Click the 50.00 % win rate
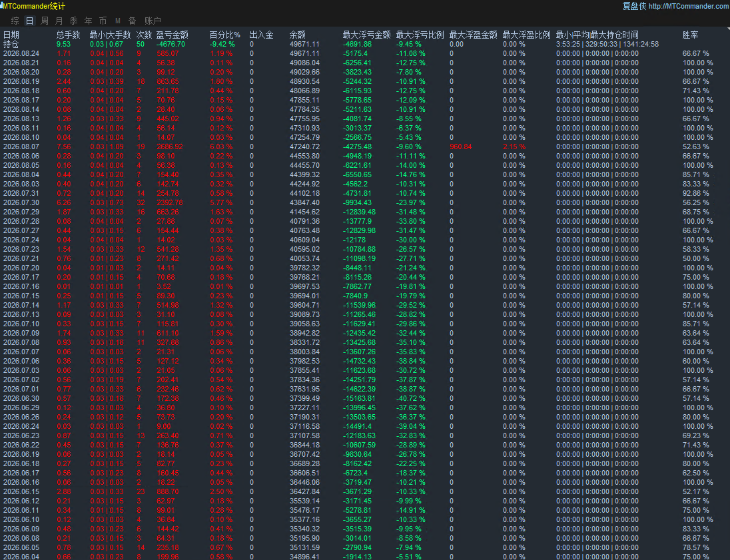Screen dimensions: 730x560 coord(695,258)
